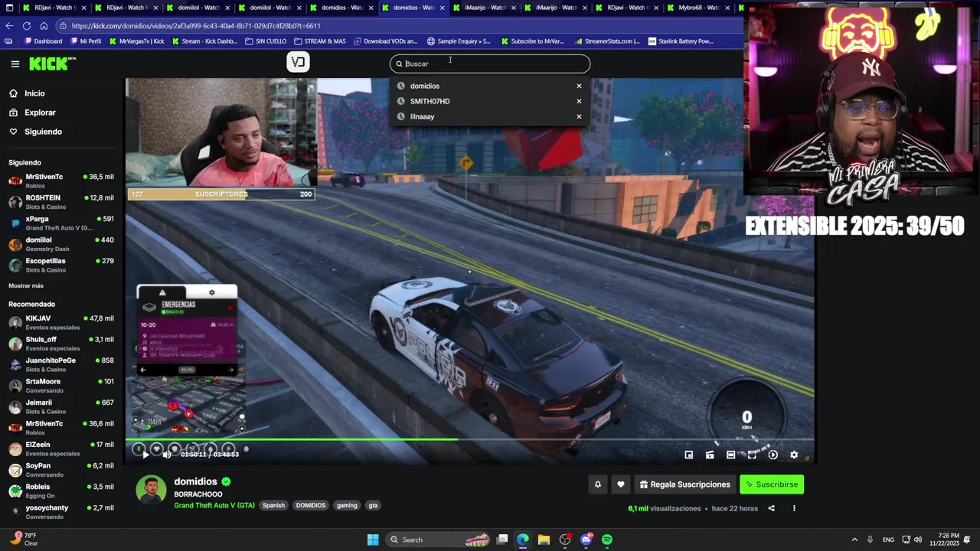Select lilnaaay search suggestion
The height and width of the screenshot is (551, 980).
click(422, 116)
